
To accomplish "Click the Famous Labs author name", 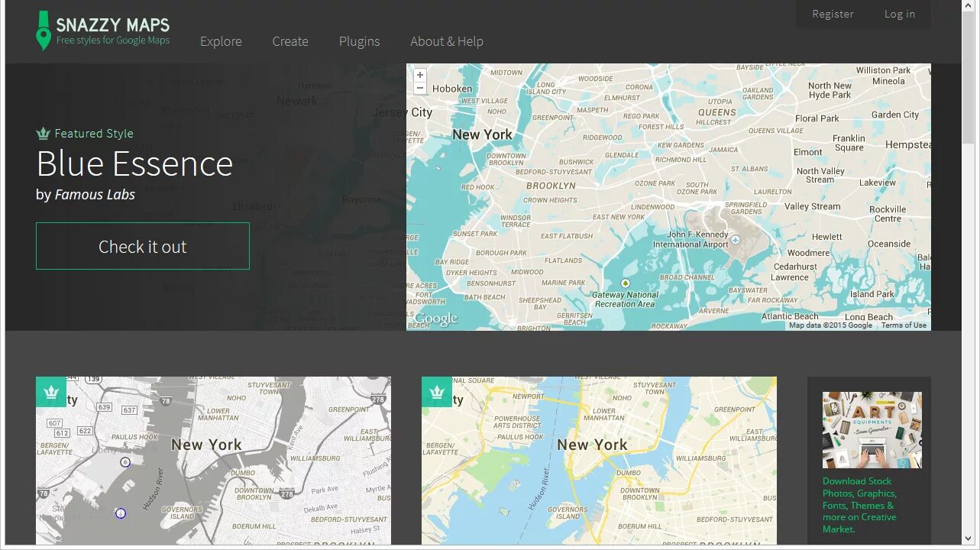I will coord(95,194).
